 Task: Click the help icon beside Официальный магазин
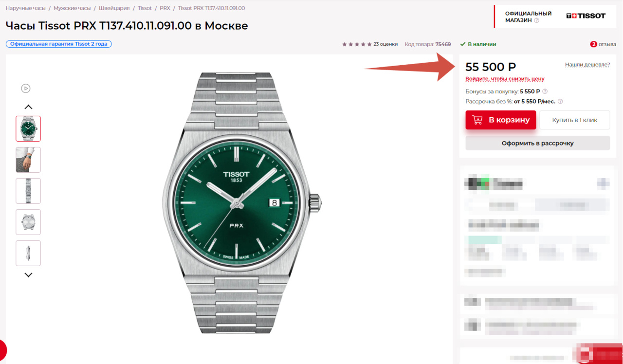pos(537,20)
